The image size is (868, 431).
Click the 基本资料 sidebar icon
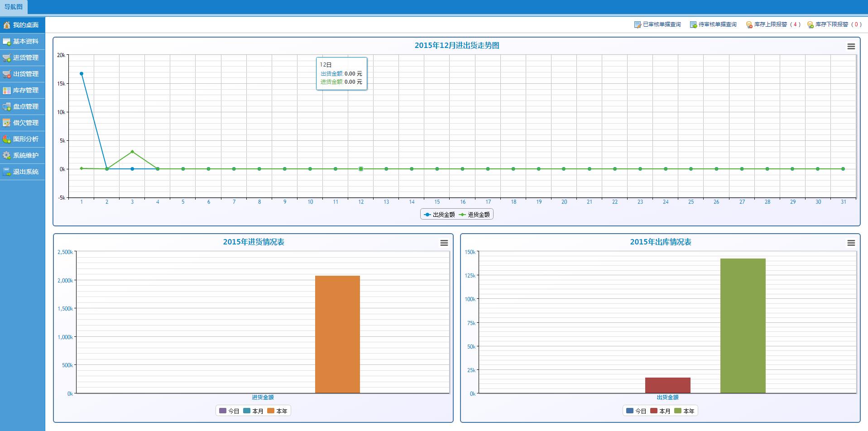(x=7, y=42)
